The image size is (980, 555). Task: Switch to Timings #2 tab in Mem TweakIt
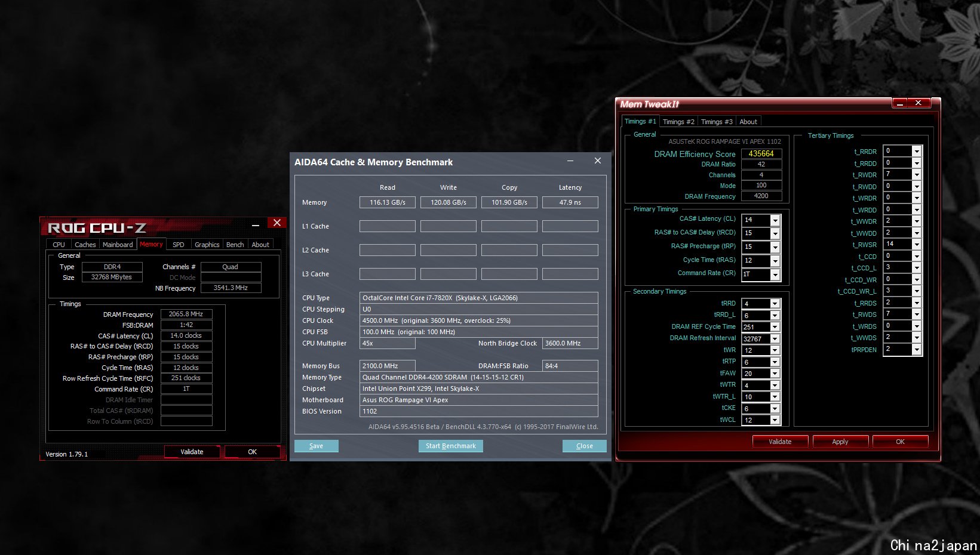tap(678, 122)
